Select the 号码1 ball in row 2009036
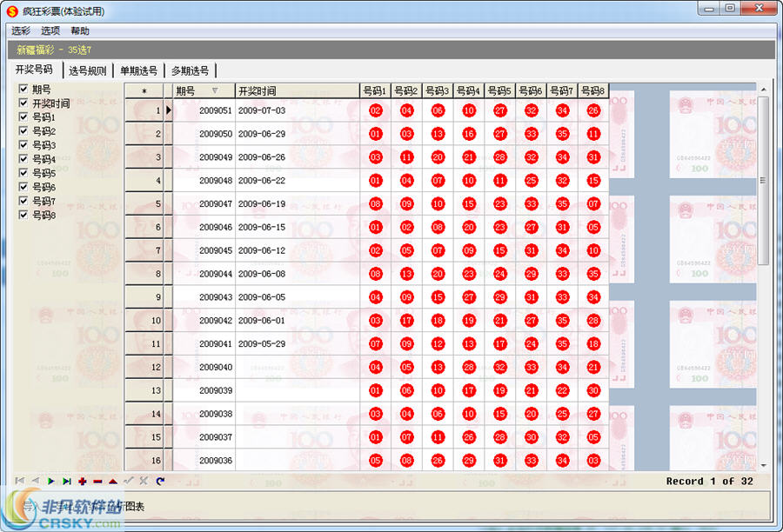783x532 pixels. [x=376, y=460]
